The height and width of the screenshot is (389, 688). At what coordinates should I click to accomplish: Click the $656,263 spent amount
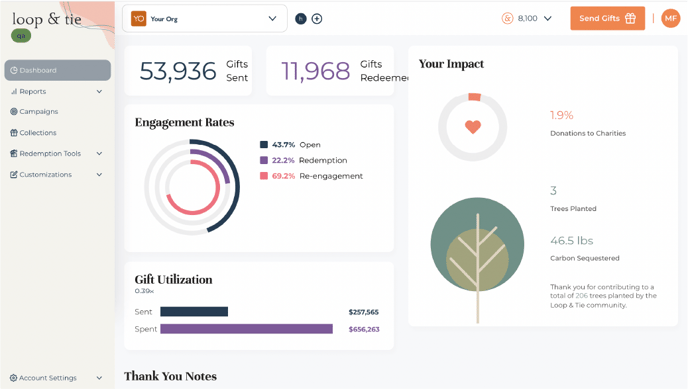pyautogui.click(x=364, y=329)
